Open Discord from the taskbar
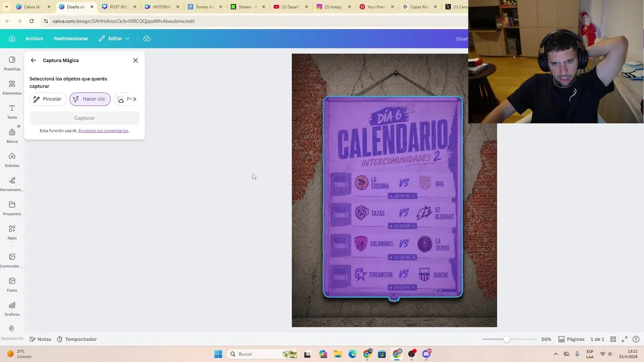Image resolution: width=644 pixels, height=362 pixels. point(427,354)
